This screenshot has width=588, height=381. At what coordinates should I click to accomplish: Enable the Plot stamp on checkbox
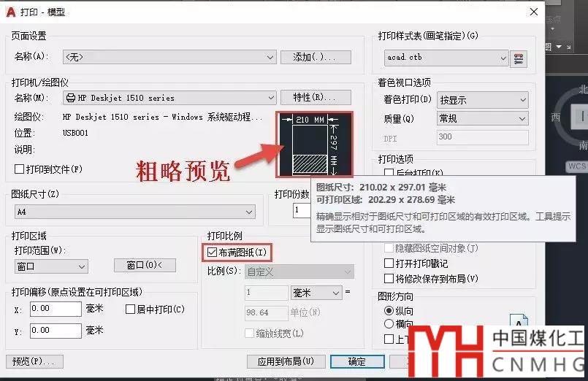(389, 263)
